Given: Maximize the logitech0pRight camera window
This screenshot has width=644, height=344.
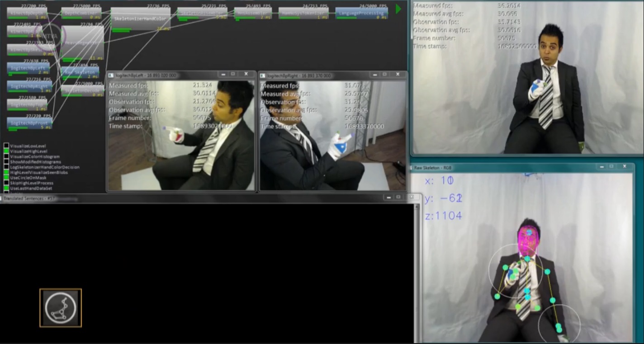Looking at the screenshot, I should 384,75.
